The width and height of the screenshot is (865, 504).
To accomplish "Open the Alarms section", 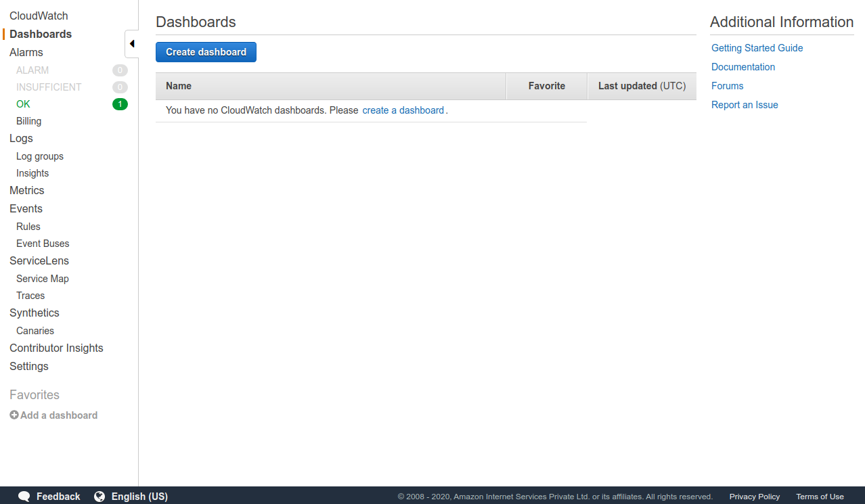I will pyautogui.click(x=26, y=52).
